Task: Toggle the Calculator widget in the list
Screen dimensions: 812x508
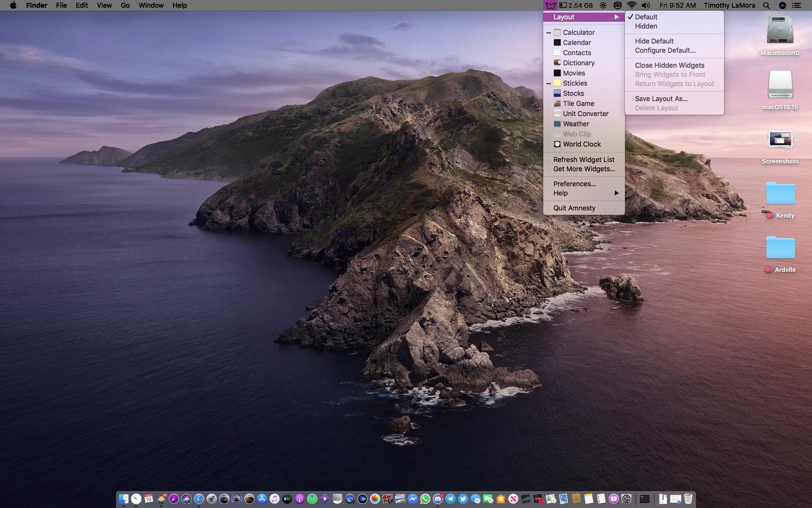Action: (x=579, y=32)
